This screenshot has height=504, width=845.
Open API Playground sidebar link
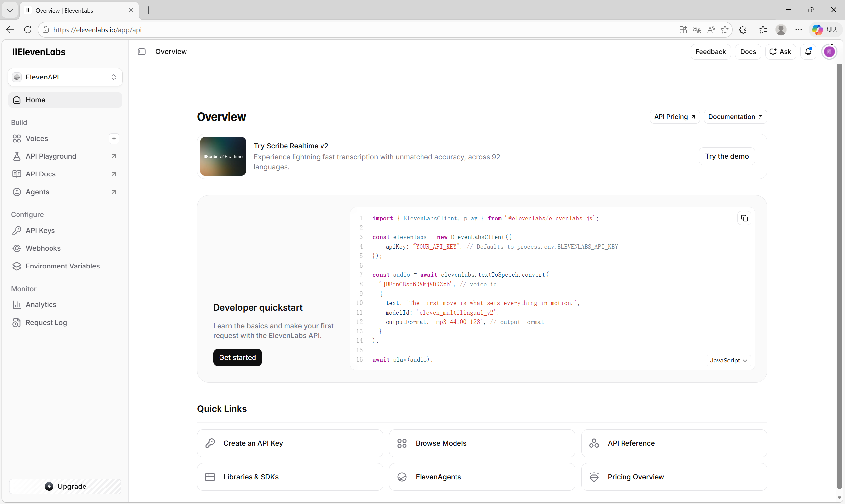[65, 156]
